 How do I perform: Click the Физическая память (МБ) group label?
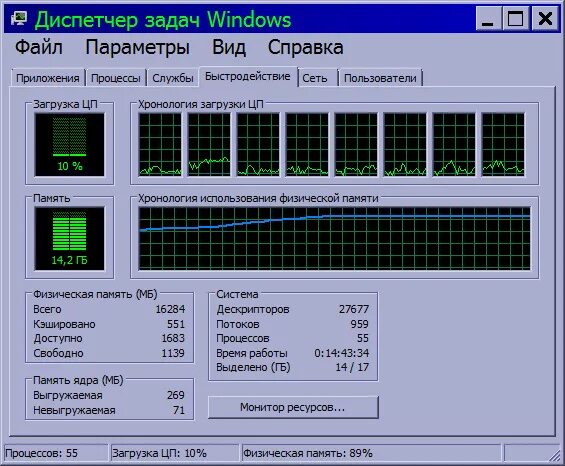pos(95,294)
